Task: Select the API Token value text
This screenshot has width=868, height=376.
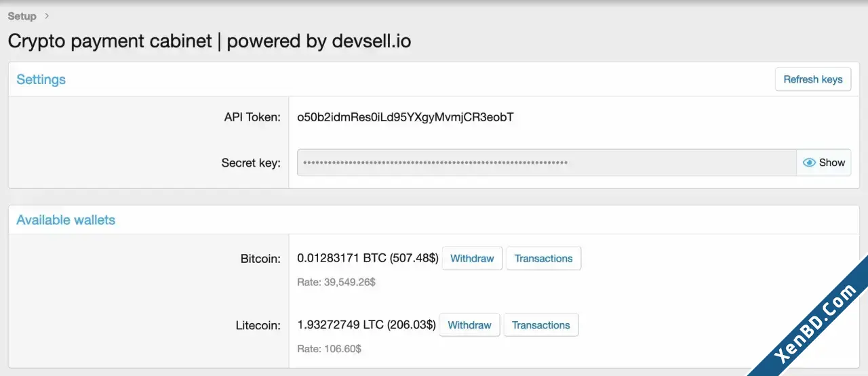Action: pos(406,117)
